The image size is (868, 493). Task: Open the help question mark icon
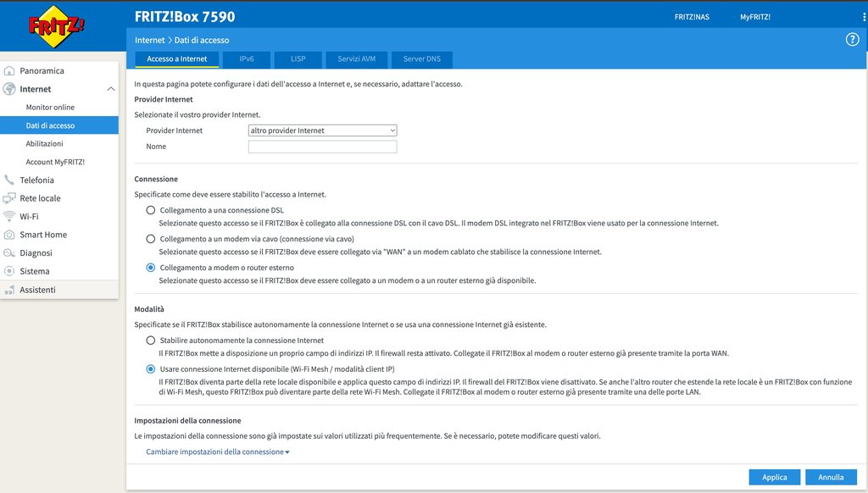point(852,39)
